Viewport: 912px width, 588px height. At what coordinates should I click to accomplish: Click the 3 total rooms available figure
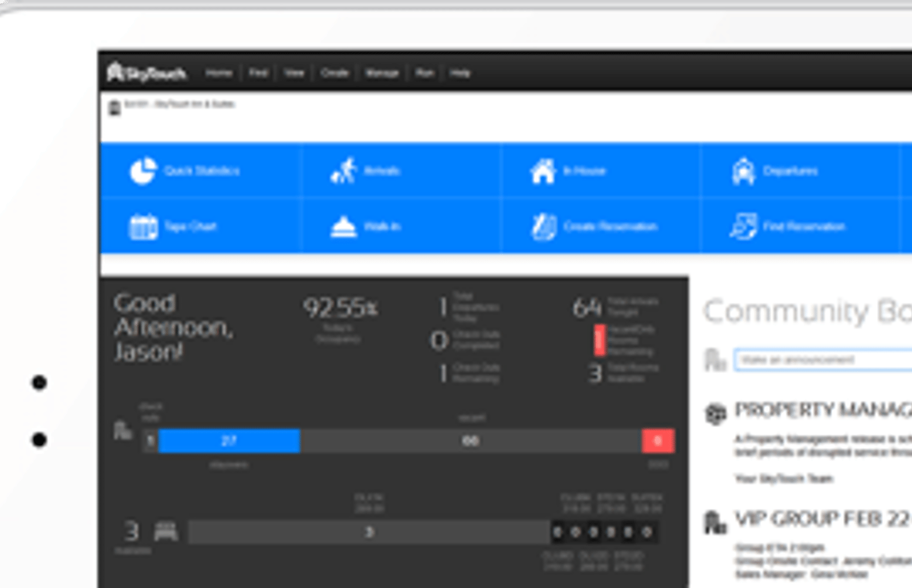pyautogui.click(x=595, y=374)
